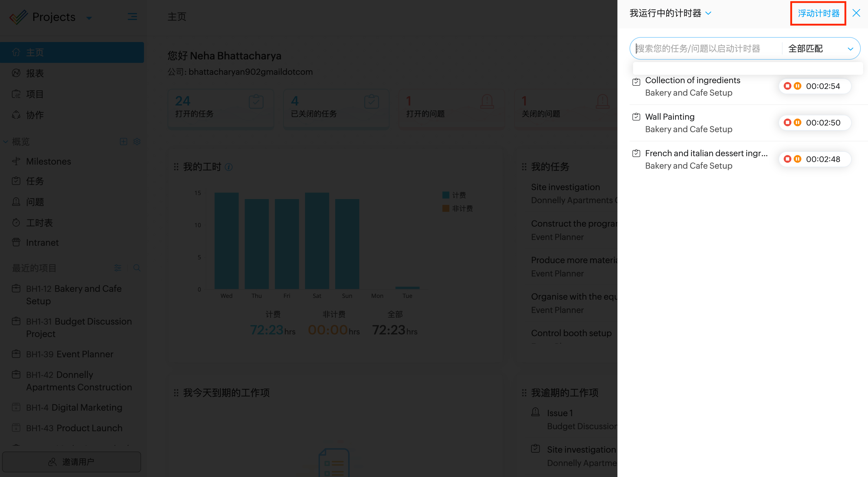
Task: Focus the task search timer field
Action: click(704, 49)
